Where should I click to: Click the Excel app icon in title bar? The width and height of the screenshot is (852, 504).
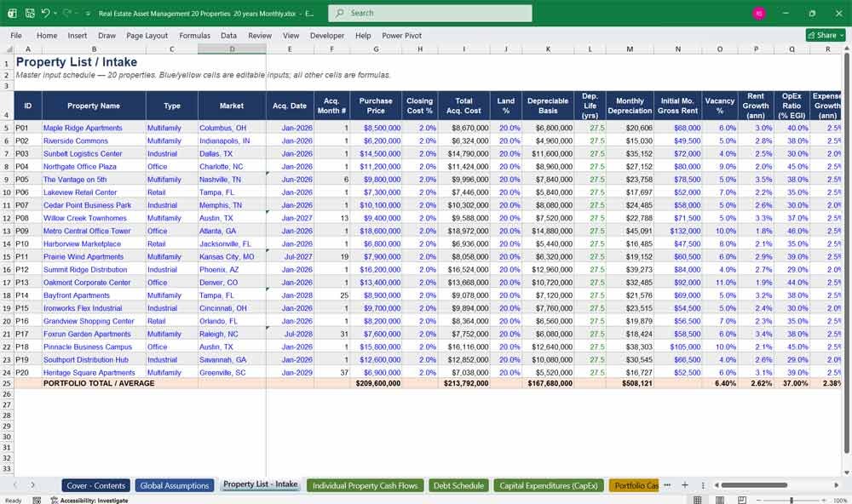point(12,13)
